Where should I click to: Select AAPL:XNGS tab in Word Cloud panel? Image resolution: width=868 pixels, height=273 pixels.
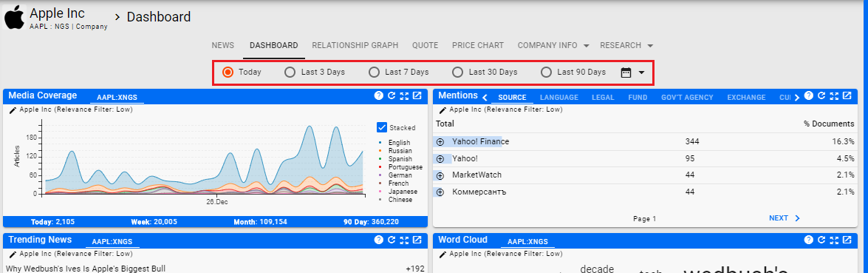click(x=527, y=241)
